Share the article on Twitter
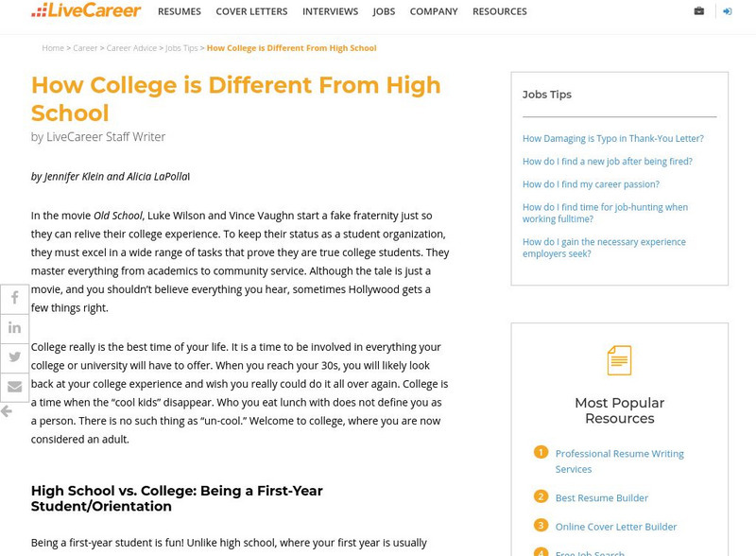756x556 pixels. point(14,356)
